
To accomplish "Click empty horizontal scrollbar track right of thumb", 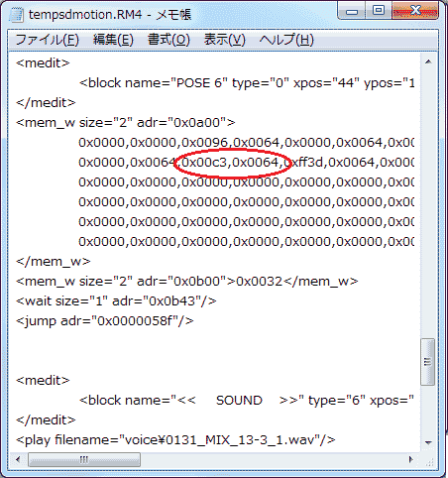I will (x=273, y=459).
